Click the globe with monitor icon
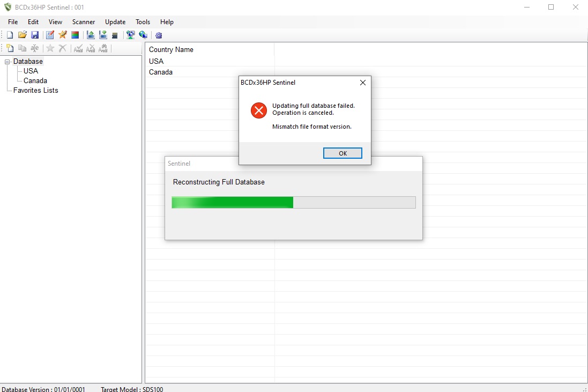 click(x=143, y=35)
